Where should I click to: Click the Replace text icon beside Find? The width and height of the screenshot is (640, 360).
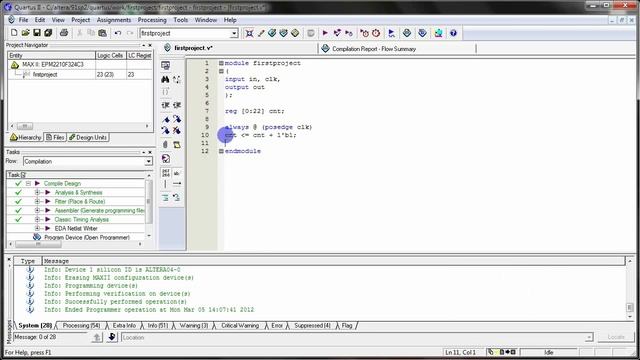tap(177, 79)
